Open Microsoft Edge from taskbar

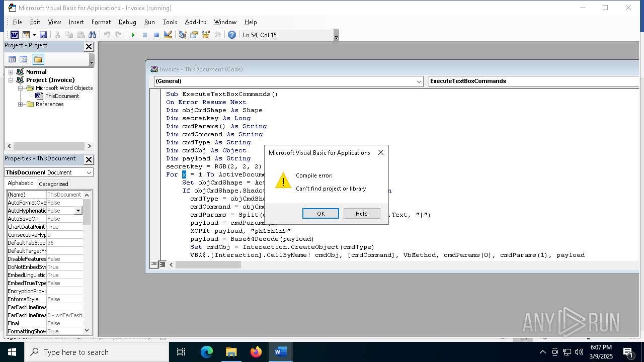coord(207,352)
